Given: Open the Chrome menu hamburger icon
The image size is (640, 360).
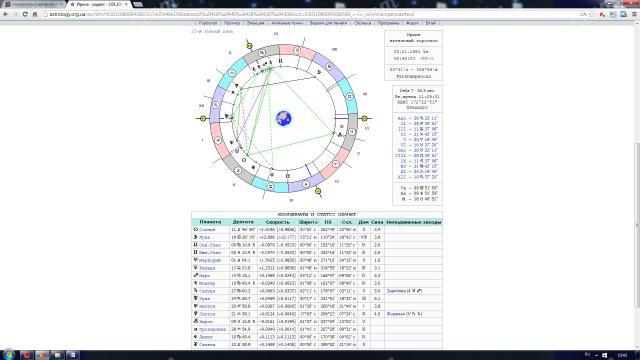Looking at the screenshot, I should 634,14.
